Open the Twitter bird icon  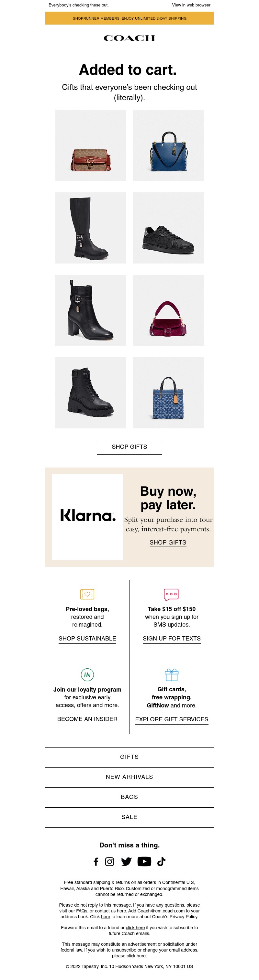point(126,862)
